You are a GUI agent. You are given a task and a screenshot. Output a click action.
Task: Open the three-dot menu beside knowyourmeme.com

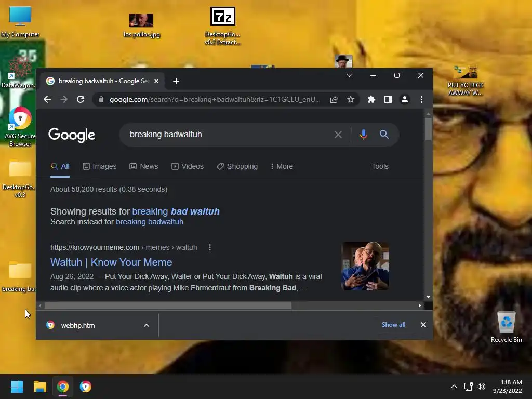(210, 247)
